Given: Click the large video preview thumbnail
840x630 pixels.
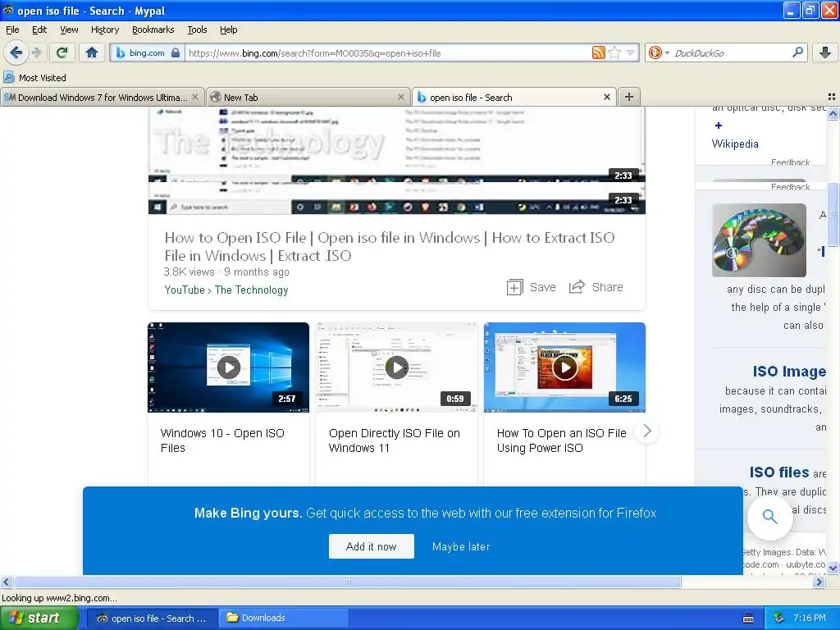Looking at the screenshot, I should [x=397, y=160].
